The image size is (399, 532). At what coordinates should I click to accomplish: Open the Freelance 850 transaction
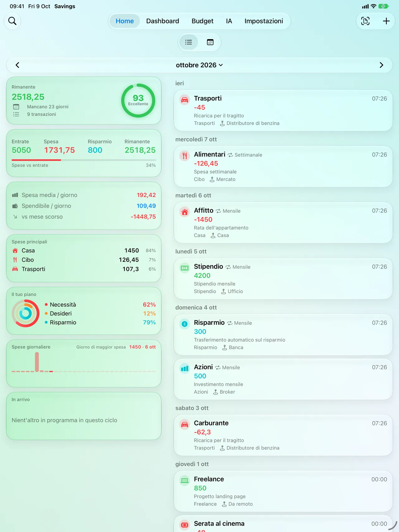click(x=283, y=491)
